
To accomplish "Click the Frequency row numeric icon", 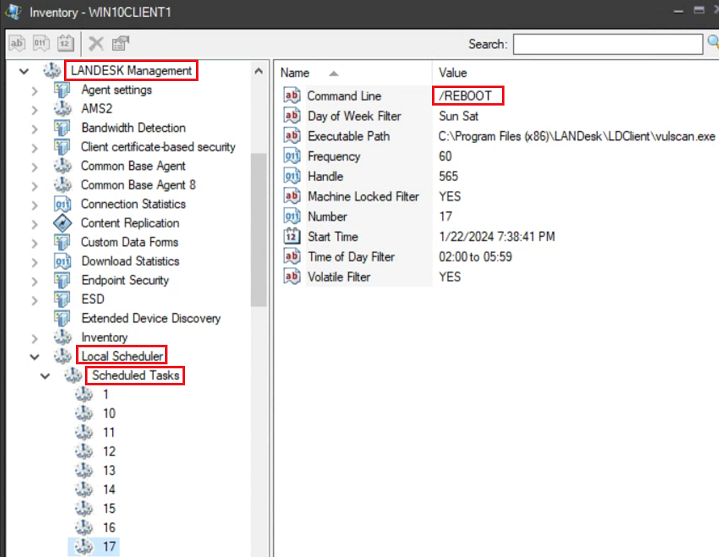I will (x=292, y=157).
